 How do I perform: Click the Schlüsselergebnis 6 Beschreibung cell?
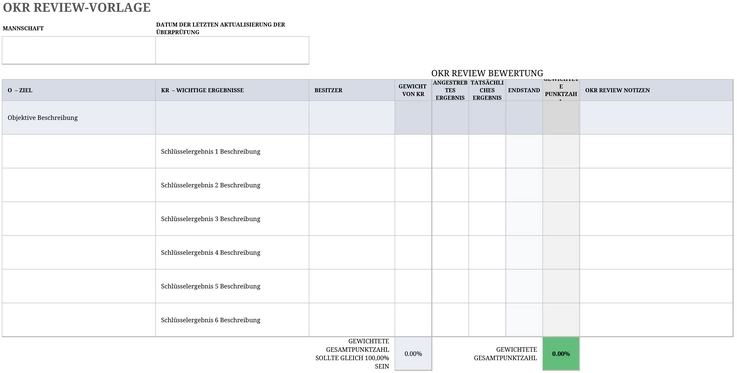tap(232, 320)
